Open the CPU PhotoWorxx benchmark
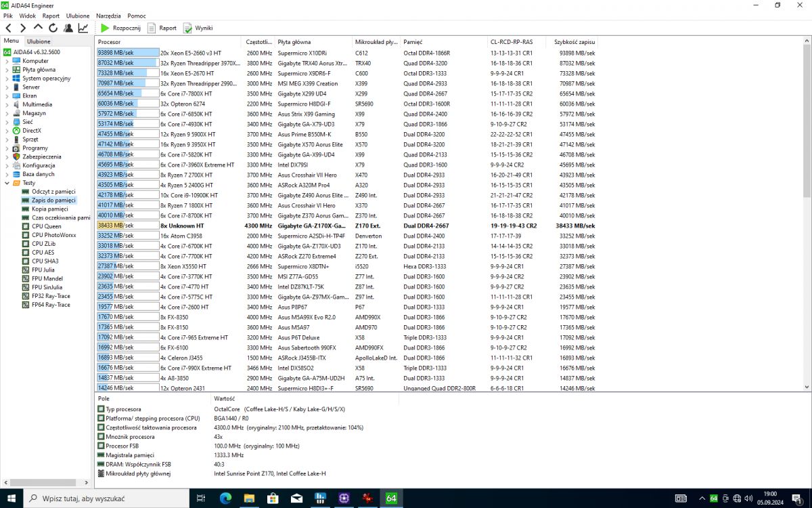Screen dimensions: 812x508 (x=49, y=235)
